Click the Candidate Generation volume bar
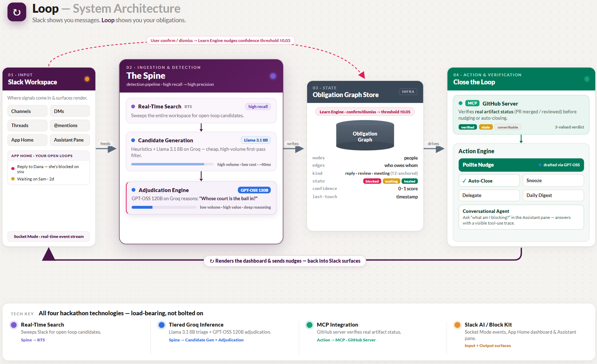Image resolution: width=597 pixels, height=364 pixels. (172, 164)
